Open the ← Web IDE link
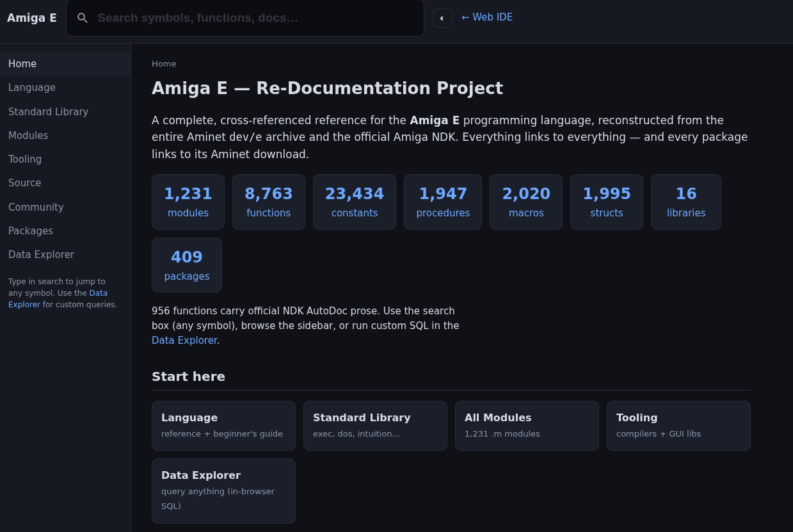This screenshot has height=532, width=793. click(487, 17)
